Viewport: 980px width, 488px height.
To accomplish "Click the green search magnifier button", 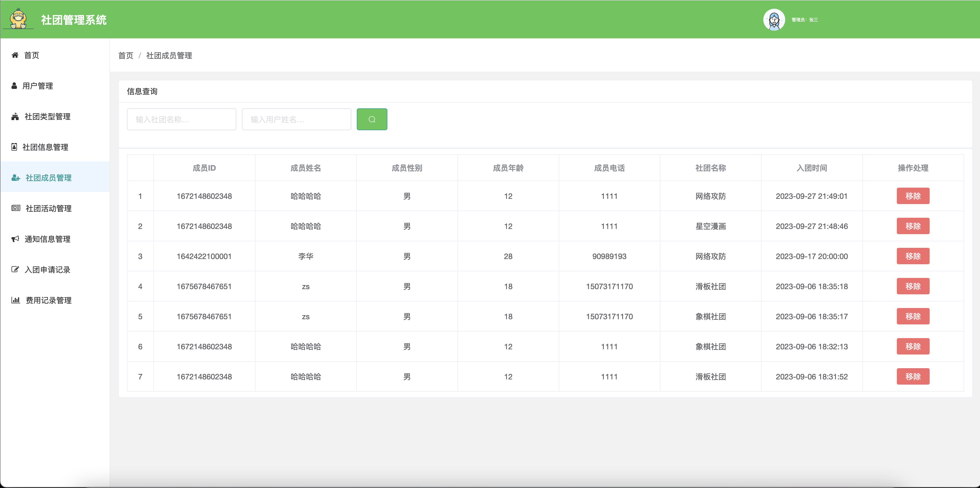I will click(372, 120).
